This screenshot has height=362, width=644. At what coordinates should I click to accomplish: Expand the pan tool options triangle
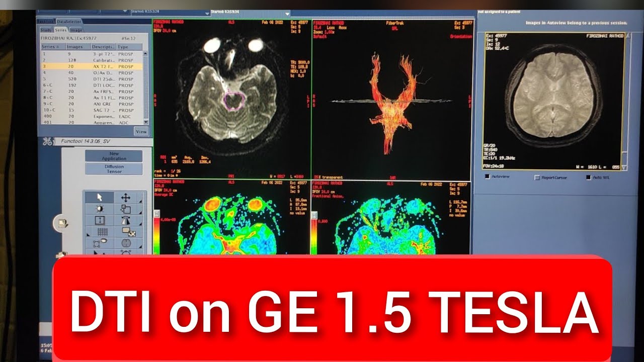pos(141,201)
